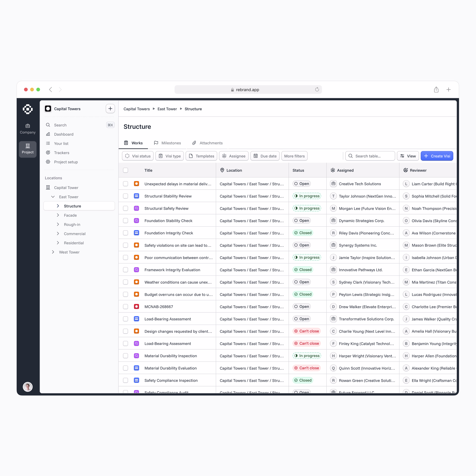Expand the Facade location chevron
Image resolution: width=476 pixels, height=476 pixels.
point(58,215)
